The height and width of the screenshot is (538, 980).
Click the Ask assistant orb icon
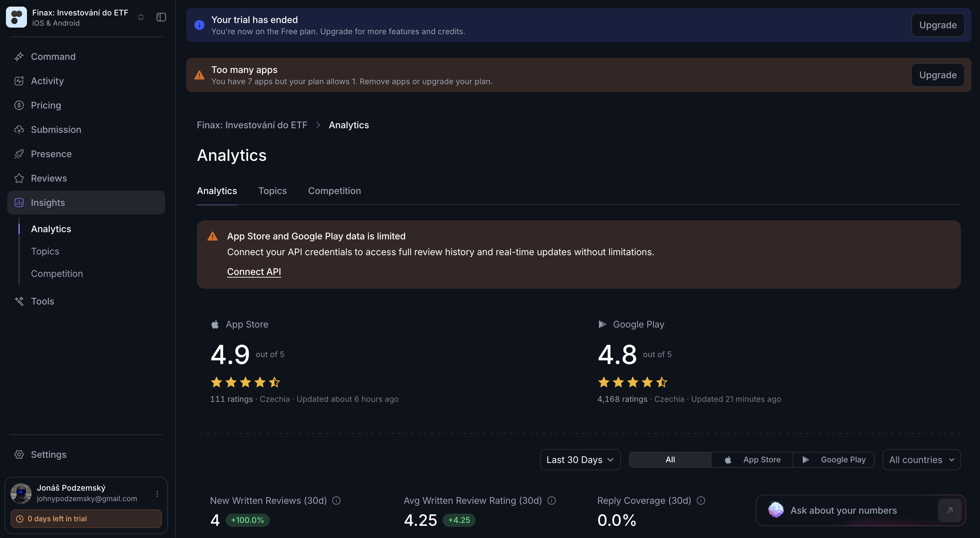point(776,510)
